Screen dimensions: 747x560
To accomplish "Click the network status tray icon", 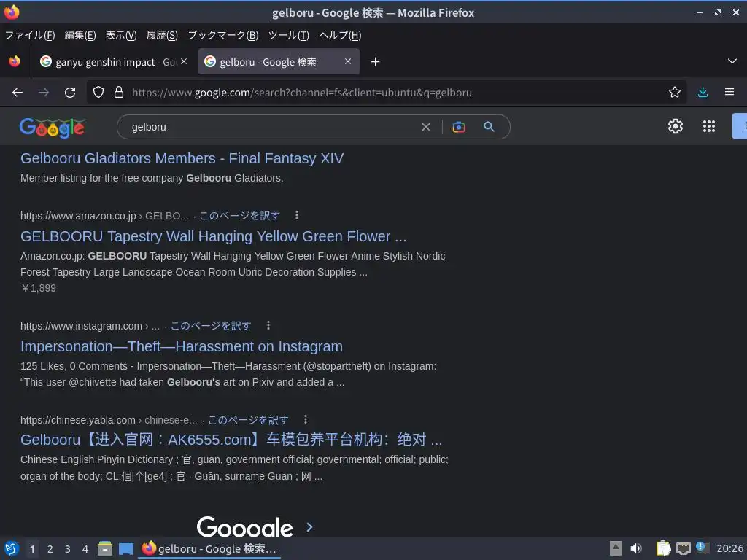I will coord(683,548).
